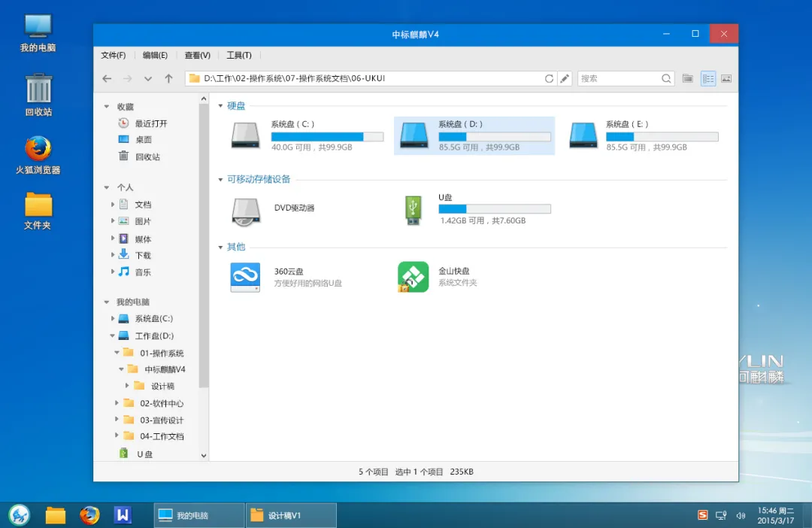This screenshot has width=812, height=528.
Task: Switch to detailed list view mode
Action: 708,79
